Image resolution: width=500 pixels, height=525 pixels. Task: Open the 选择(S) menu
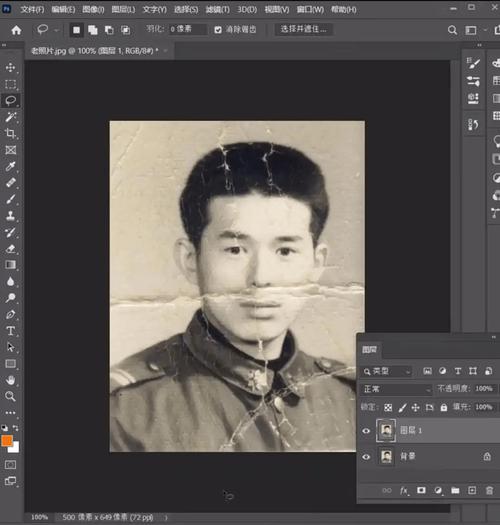coord(186,9)
